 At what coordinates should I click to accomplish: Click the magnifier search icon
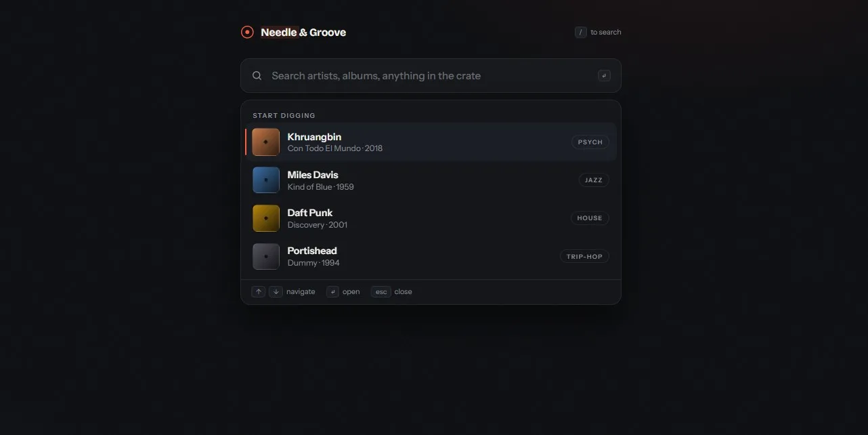point(257,76)
